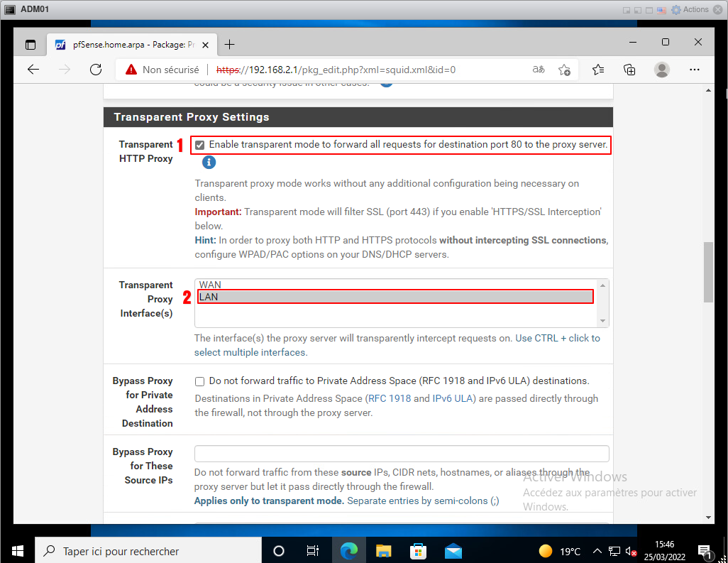
Task: Add this page to favorites
Action: coord(565,70)
